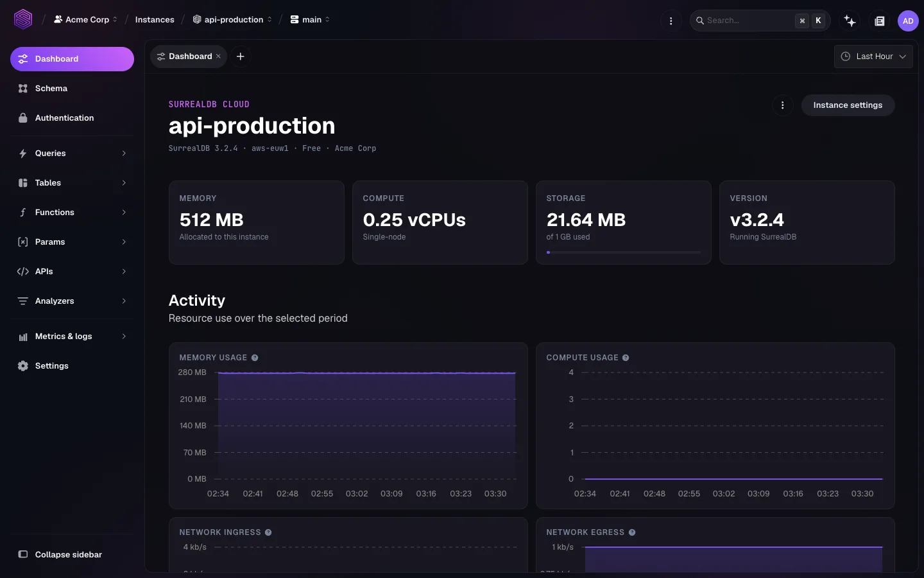Open Settings from the sidebar
The image size is (924, 578).
pos(72,366)
